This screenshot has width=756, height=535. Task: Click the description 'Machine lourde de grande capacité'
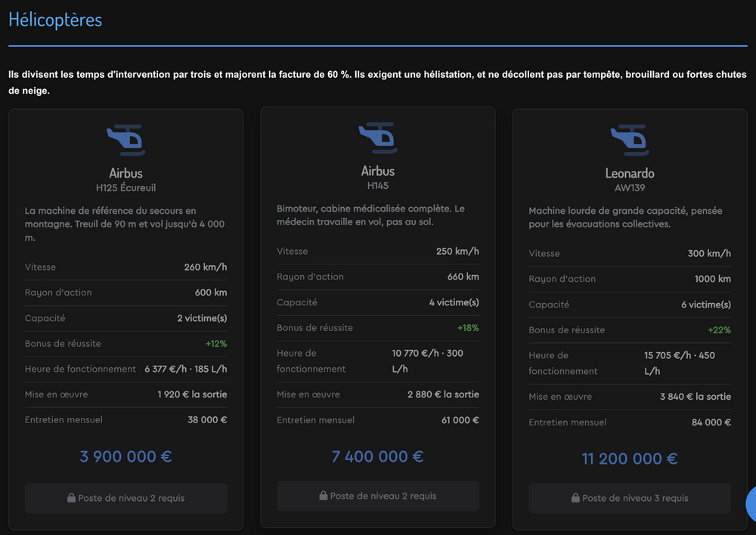[x=625, y=218]
